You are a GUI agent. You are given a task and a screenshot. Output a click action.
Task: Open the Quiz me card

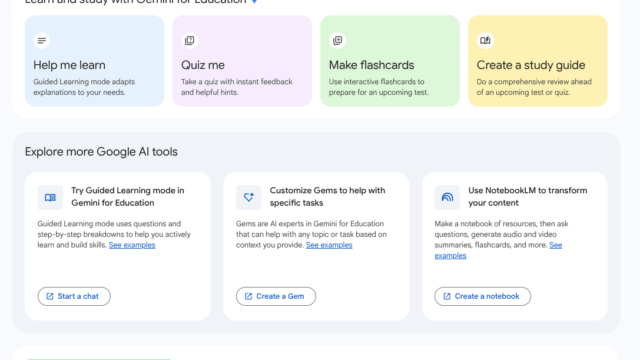coord(242,61)
